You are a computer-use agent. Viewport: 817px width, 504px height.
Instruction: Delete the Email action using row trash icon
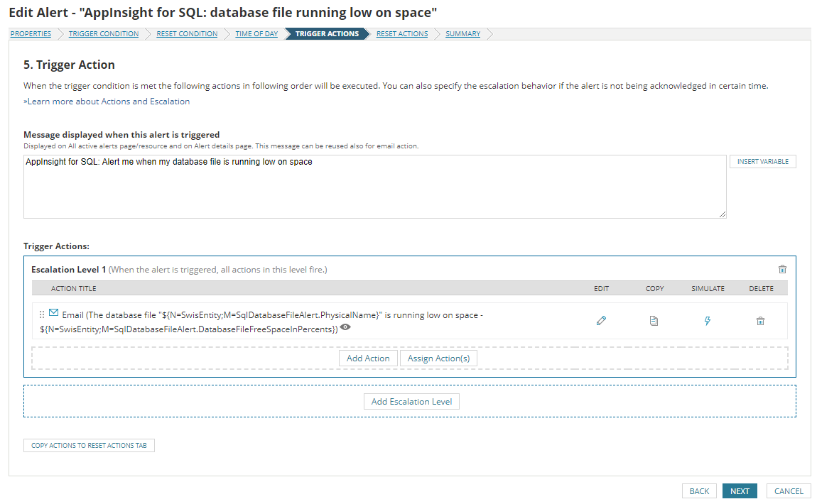[760, 321]
